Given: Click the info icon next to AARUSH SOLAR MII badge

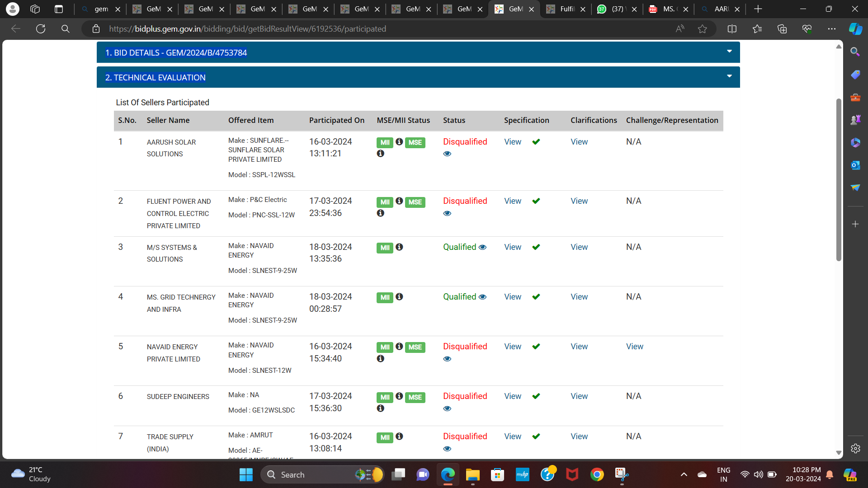Looking at the screenshot, I should click(399, 142).
